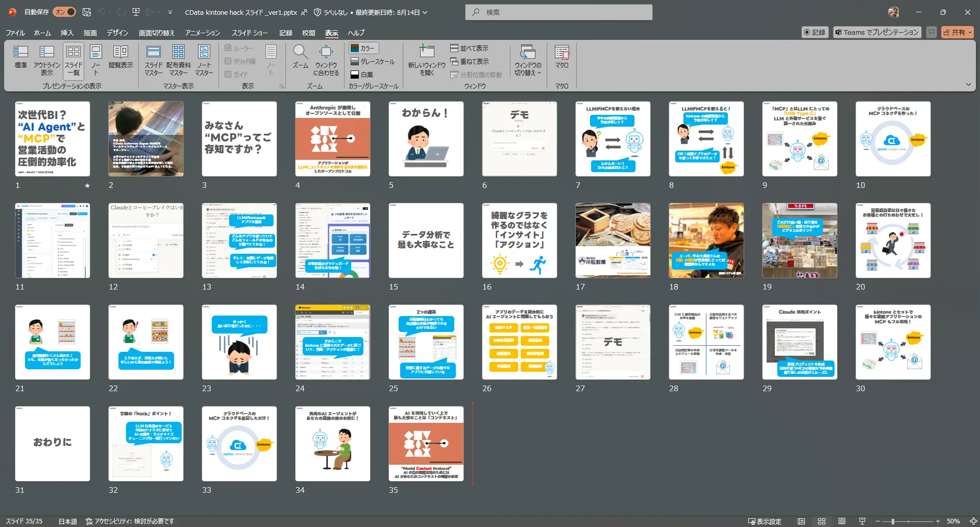This screenshot has height=527, width=980.
Task: Open the Insert (挿入) tab
Action: 67,33
